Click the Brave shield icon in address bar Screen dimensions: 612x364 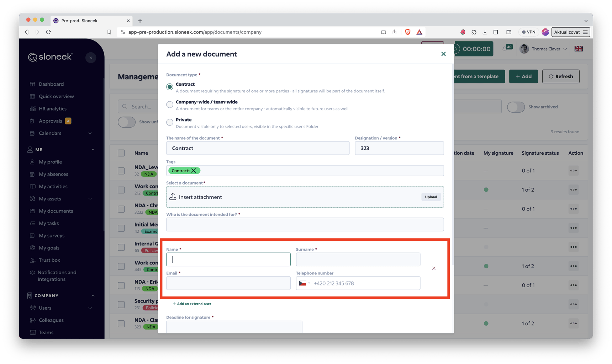[x=408, y=32]
